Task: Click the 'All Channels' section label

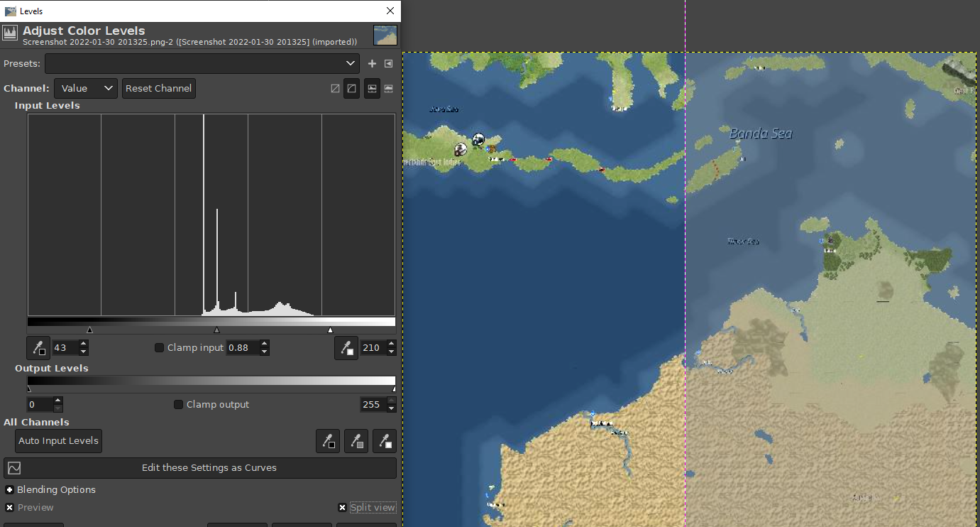Action: click(x=36, y=423)
